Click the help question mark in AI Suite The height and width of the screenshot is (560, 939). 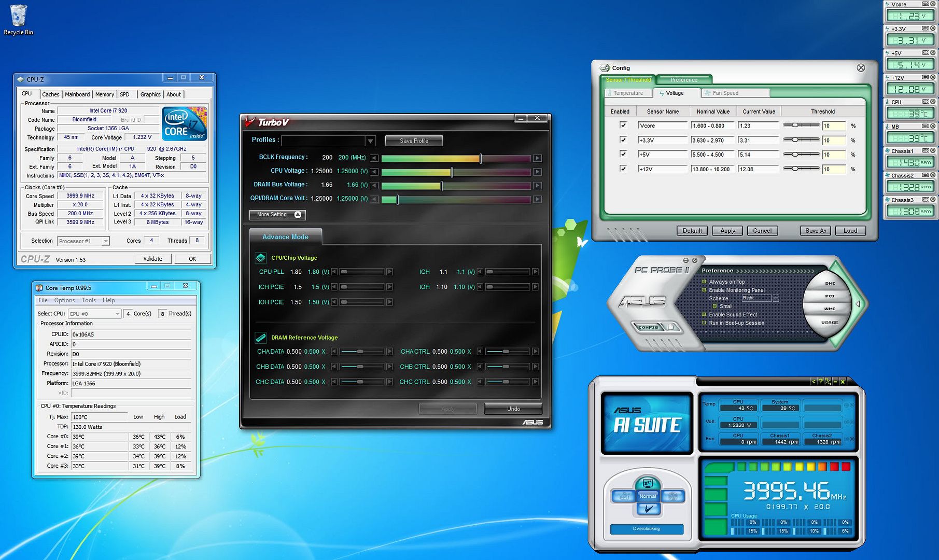tap(820, 382)
